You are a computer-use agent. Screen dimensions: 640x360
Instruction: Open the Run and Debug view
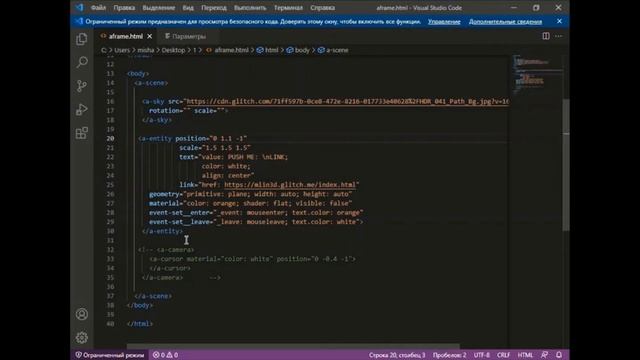[x=82, y=109]
